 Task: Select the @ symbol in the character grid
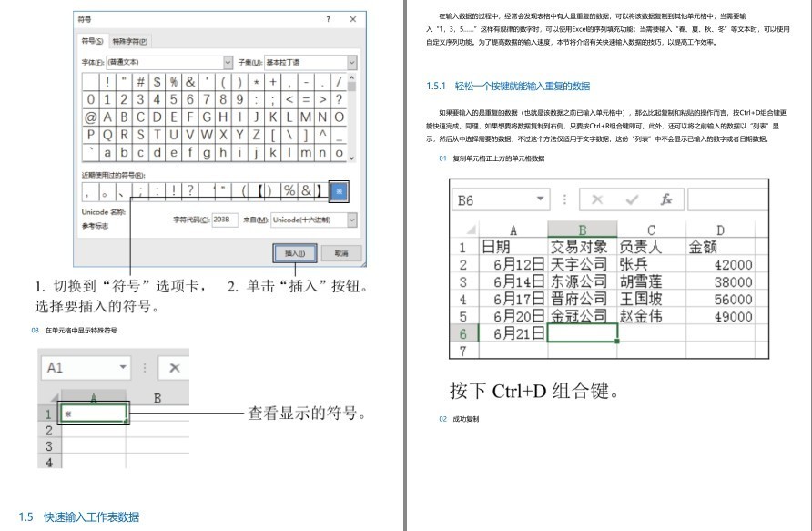(x=91, y=117)
